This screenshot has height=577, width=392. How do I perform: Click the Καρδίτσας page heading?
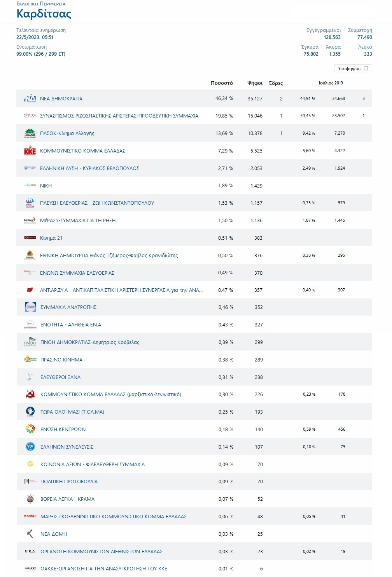tap(44, 14)
